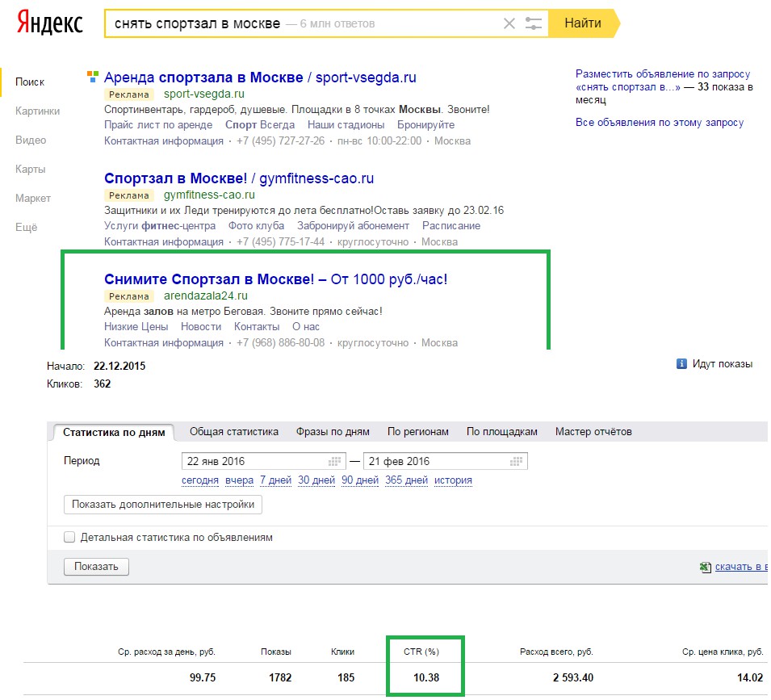Switch to the По регионам tab
This screenshot has width=771, height=700.
(x=418, y=432)
